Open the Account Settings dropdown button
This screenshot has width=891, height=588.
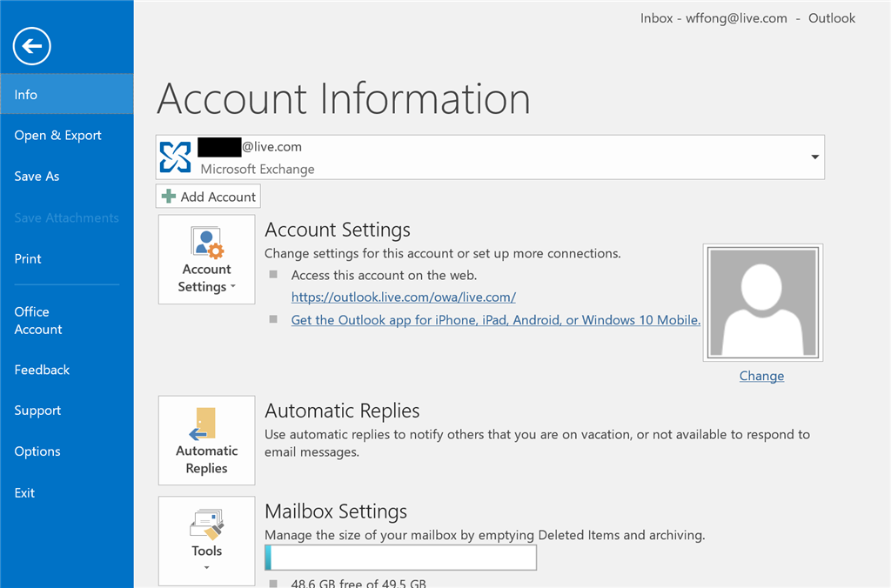[x=207, y=259]
